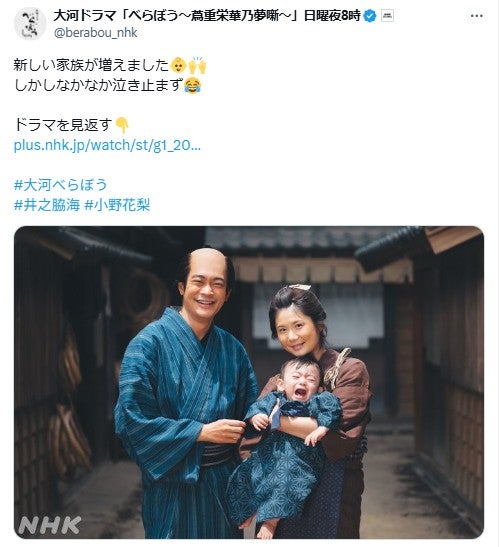Image resolution: width=500 pixels, height=547 pixels.
Task: Click the crying baby in the photo
Action: pos(286,436)
